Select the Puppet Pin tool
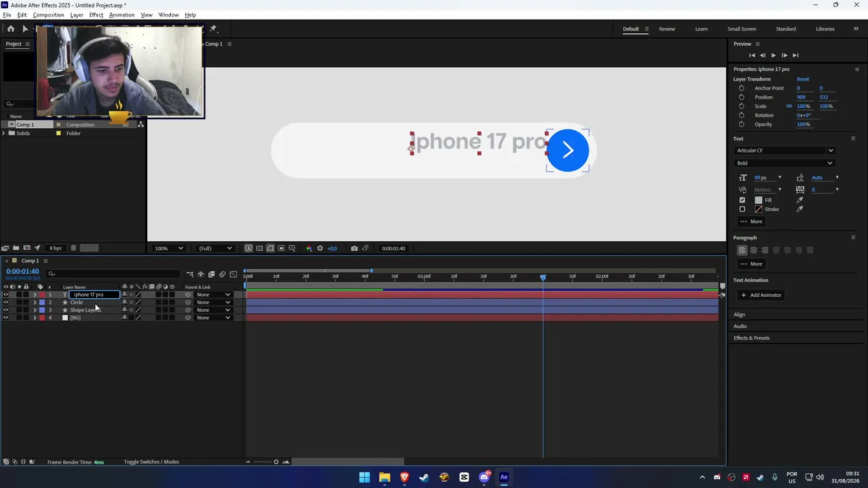This screenshot has width=868, height=488. (x=213, y=28)
